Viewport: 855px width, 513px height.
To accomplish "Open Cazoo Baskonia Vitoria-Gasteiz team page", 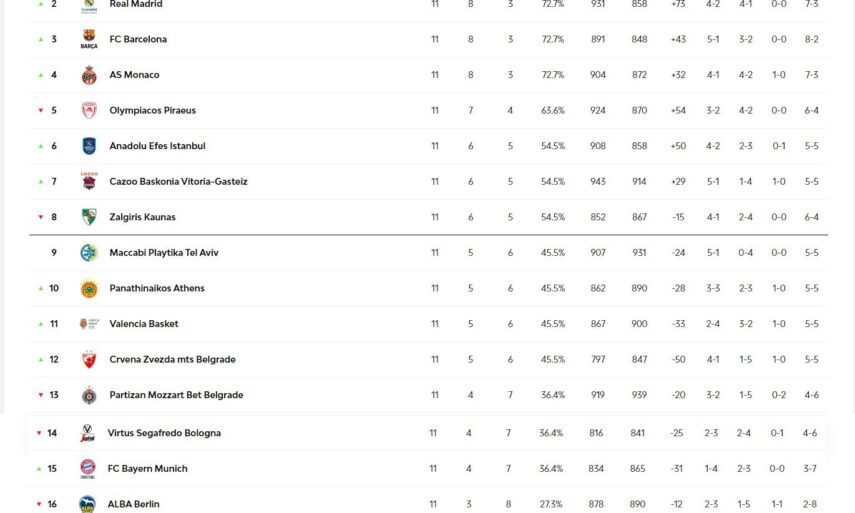I will [x=178, y=182].
